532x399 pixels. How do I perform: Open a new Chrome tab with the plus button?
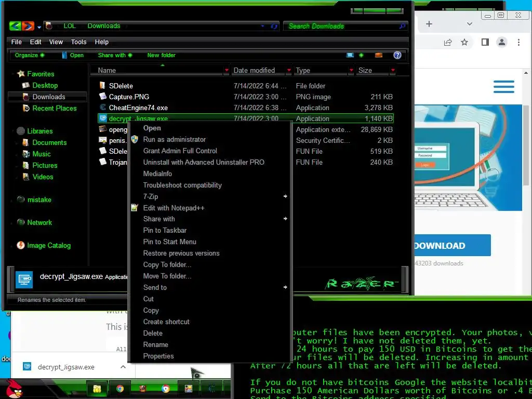coord(429,24)
